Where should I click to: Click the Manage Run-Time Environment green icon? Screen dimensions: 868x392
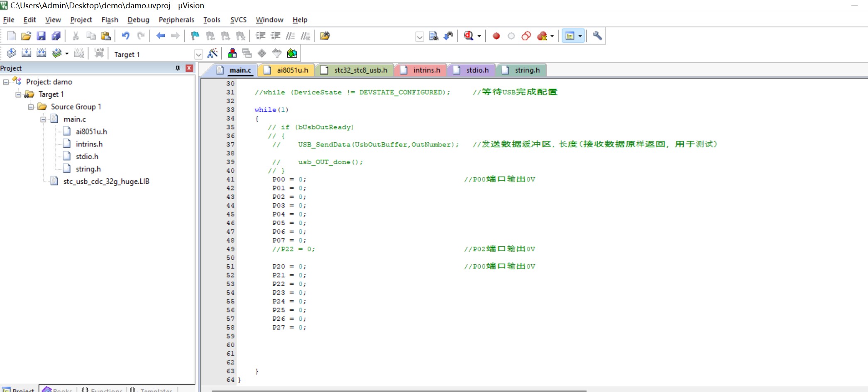[292, 54]
